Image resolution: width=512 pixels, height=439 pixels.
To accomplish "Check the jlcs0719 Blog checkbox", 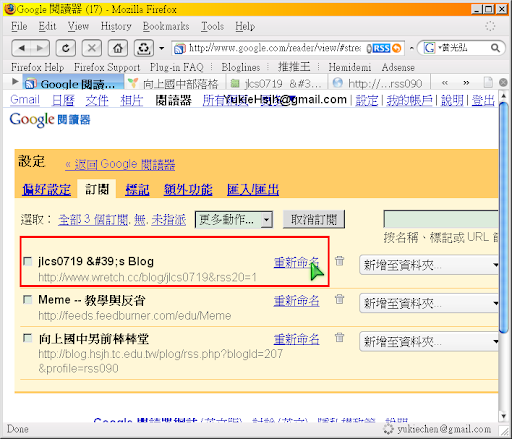I will tap(27, 261).
